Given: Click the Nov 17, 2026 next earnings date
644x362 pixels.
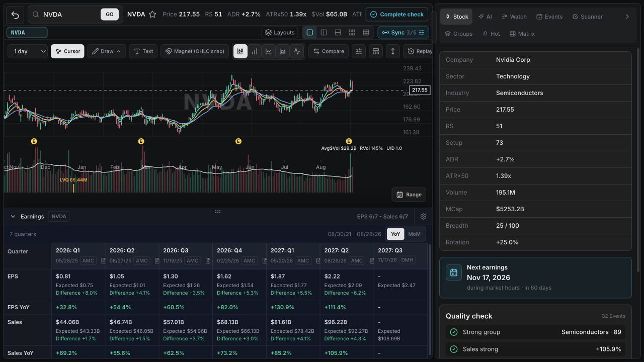Looking at the screenshot, I should (489, 278).
